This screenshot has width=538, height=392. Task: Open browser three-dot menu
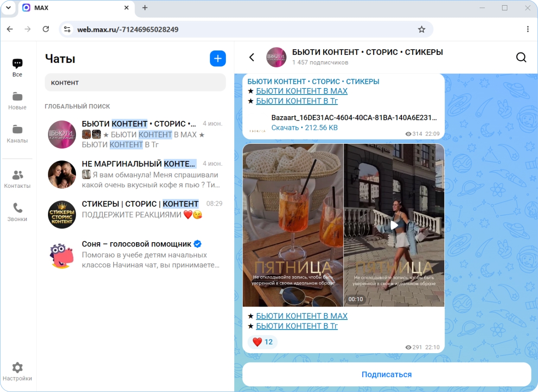click(x=528, y=29)
